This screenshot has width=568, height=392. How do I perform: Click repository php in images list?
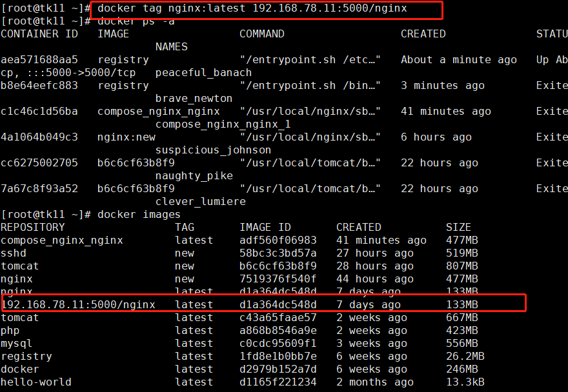coord(10,331)
